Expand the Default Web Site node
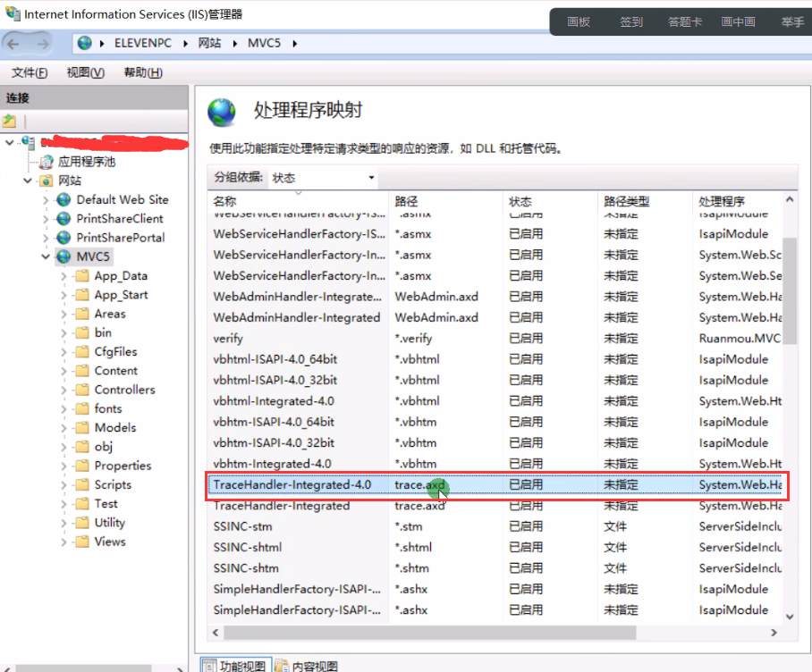The width and height of the screenshot is (812, 672). [46, 200]
